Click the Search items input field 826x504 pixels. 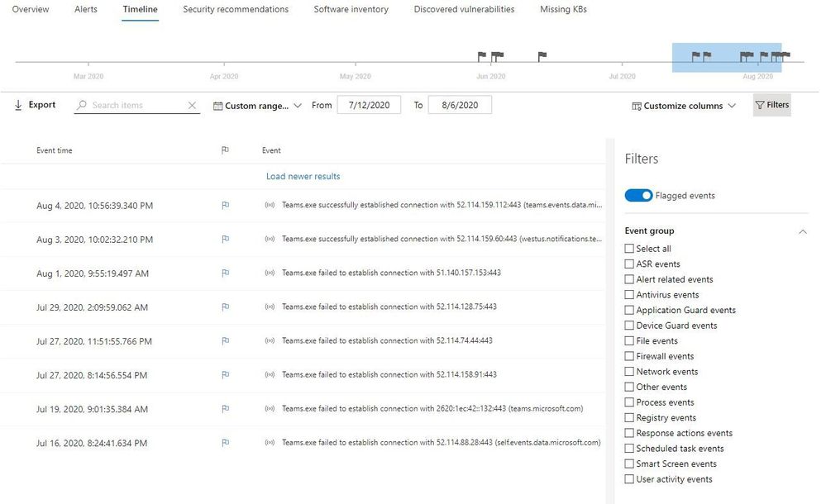137,105
